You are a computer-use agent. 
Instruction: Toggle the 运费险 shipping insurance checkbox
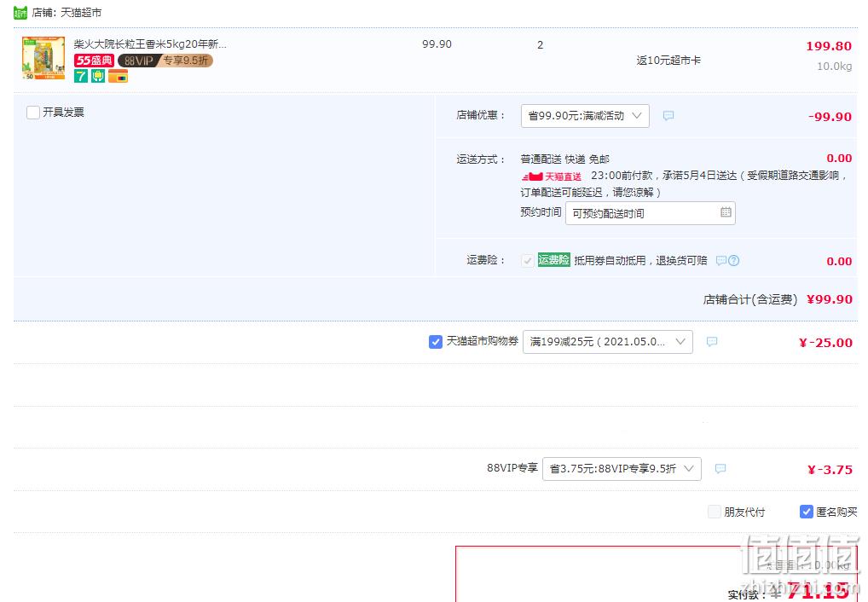[528, 260]
